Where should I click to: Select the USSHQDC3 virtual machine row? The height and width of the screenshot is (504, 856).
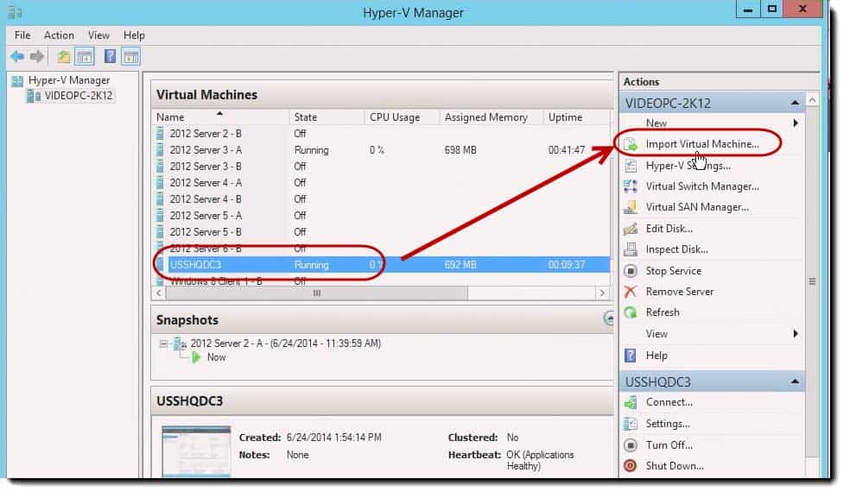pyautogui.click(x=382, y=265)
